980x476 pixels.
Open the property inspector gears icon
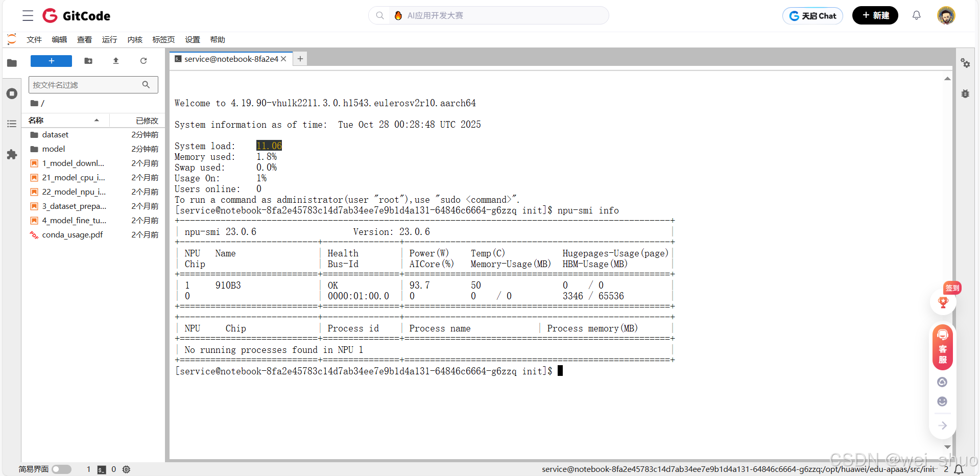pos(965,63)
